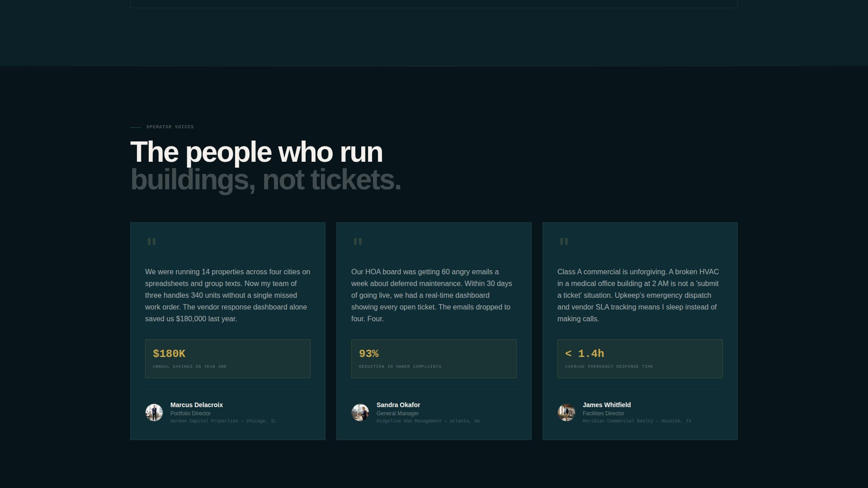This screenshot has height=488, width=868.
Task: Click Marcus Delacroix's avatar photo
Action: [x=154, y=413]
